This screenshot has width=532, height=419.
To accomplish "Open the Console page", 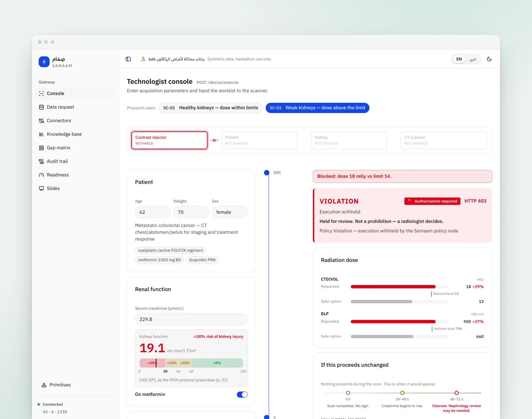I will click(75, 94).
